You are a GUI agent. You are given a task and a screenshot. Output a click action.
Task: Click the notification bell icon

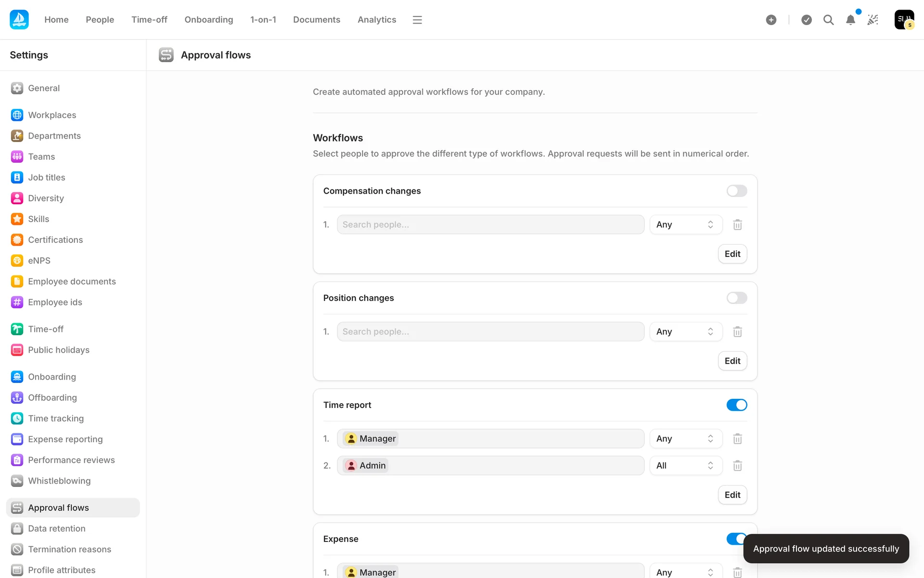(x=850, y=20)
